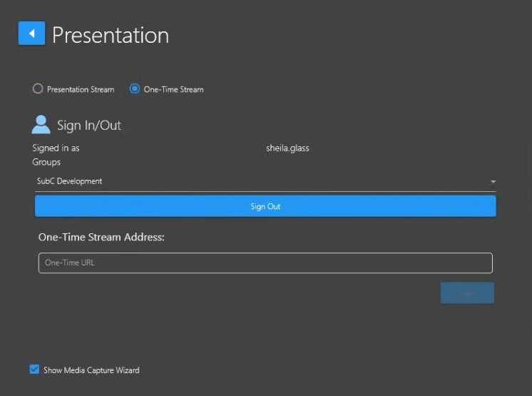
Task: Click the One-Time Stream option label
Action: point(173,90)
